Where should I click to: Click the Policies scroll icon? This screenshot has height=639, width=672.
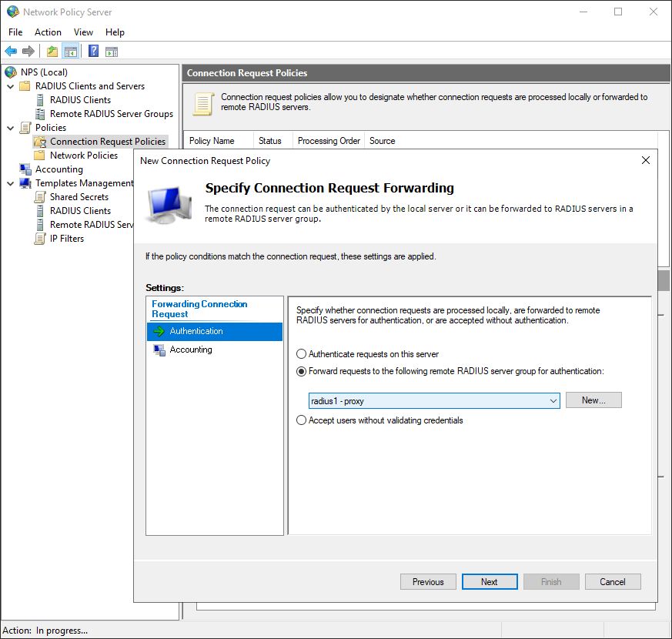25,128
